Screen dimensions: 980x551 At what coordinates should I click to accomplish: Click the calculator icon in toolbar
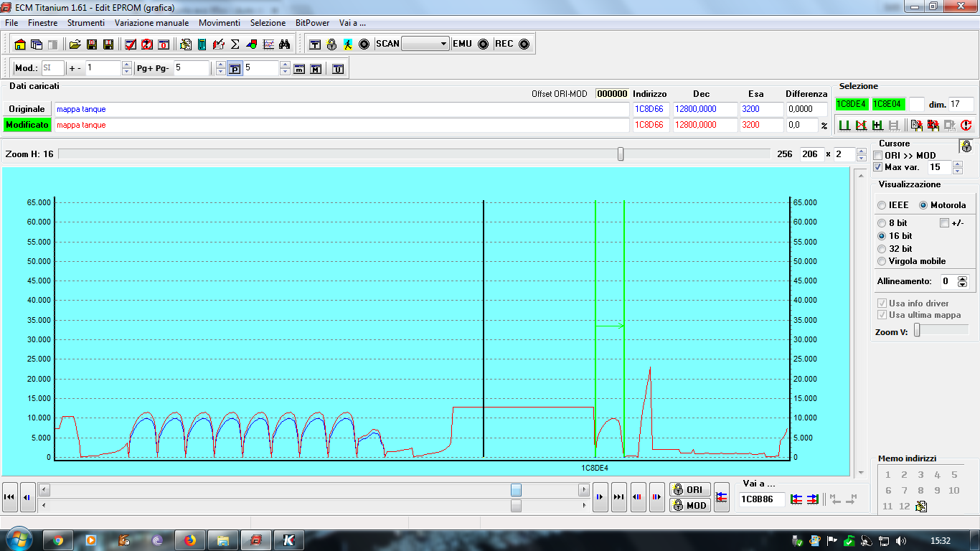[202, 44]
